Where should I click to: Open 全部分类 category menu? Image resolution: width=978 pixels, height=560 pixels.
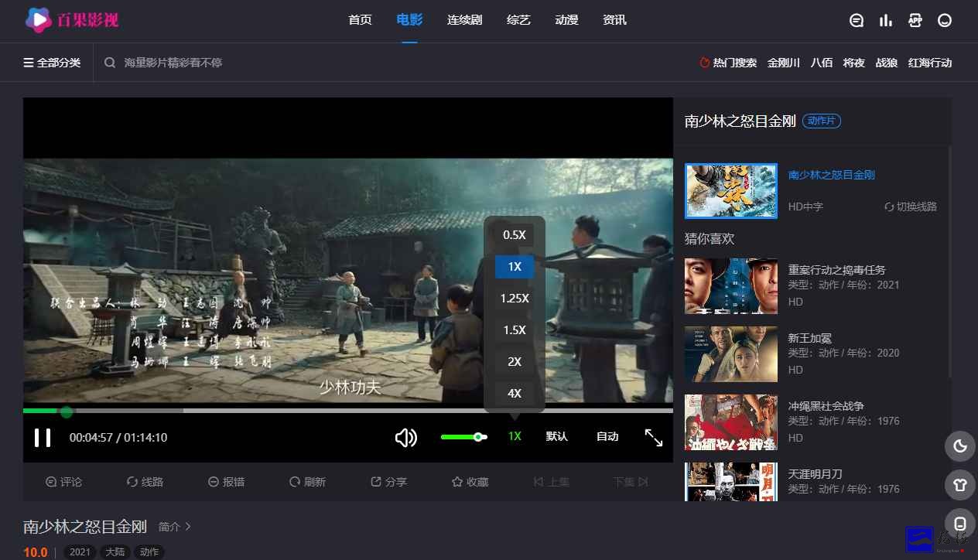coord(52,63)
